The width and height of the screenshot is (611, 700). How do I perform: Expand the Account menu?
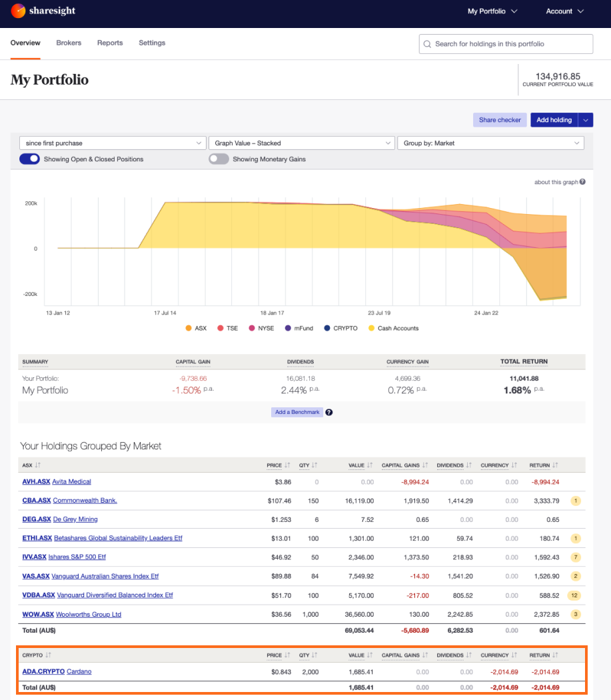564,11
